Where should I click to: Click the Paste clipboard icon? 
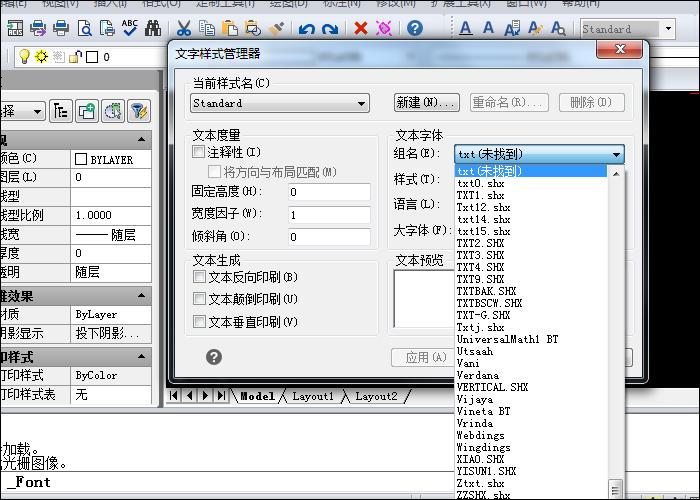(x=229, y=29)
